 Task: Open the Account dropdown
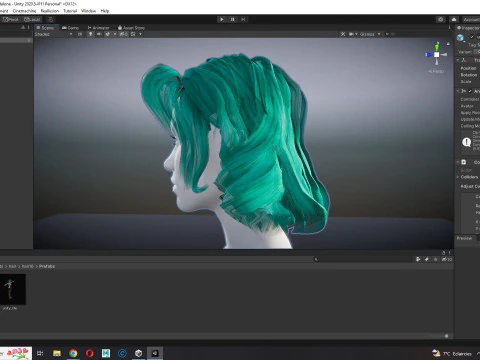[x=471, y=19]
